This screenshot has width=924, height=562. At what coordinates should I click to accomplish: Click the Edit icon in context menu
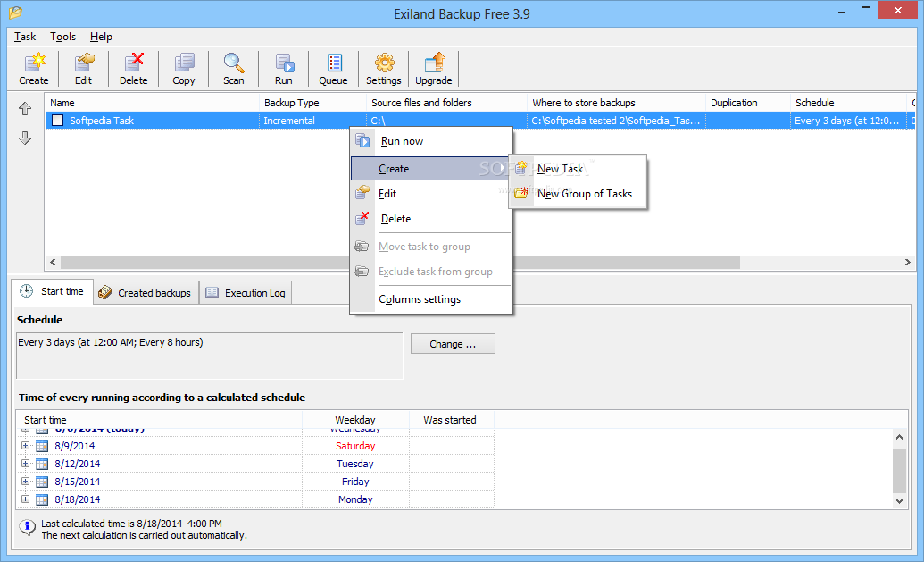[x=362, y=193]
